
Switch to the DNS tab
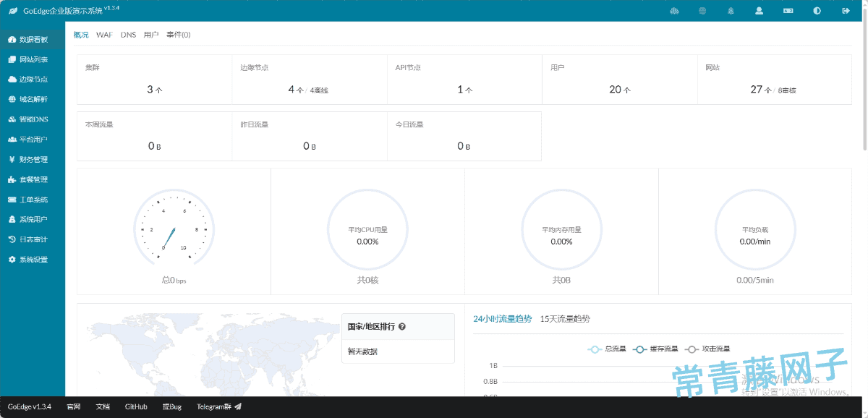[x=128, y=35]
